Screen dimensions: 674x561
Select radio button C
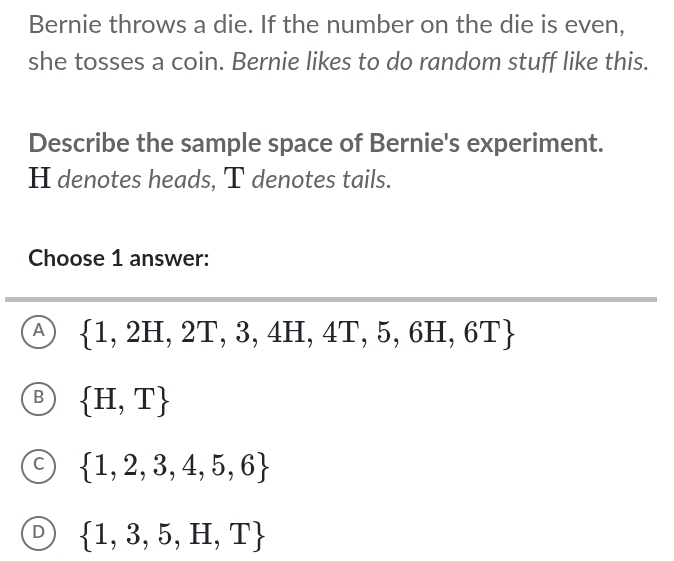(x=39, y=465)
